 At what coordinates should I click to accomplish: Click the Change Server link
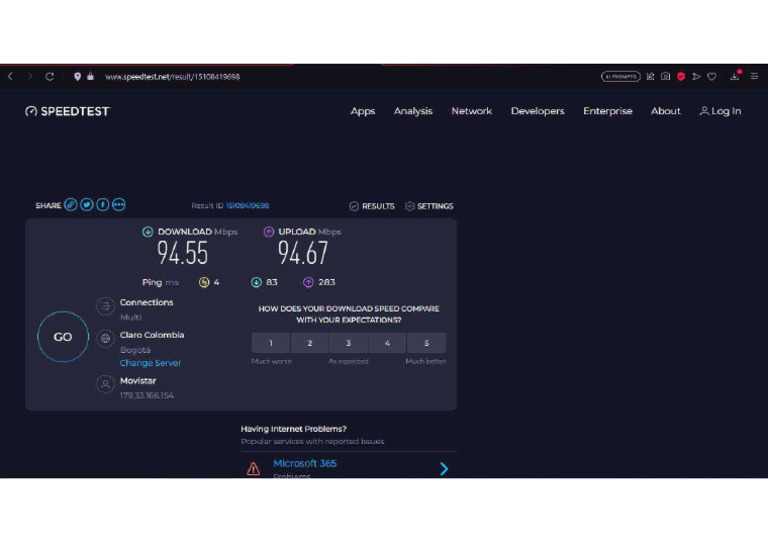(x=150, y=363)
